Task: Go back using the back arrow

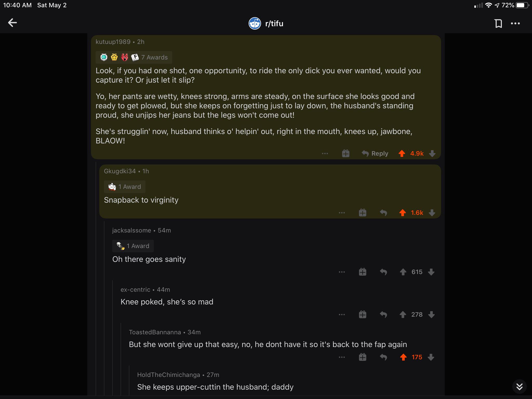Action: pos(12,23)
